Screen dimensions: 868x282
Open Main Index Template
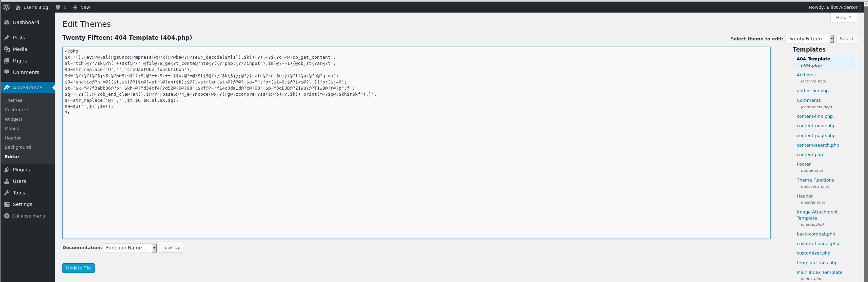(819, 272)
